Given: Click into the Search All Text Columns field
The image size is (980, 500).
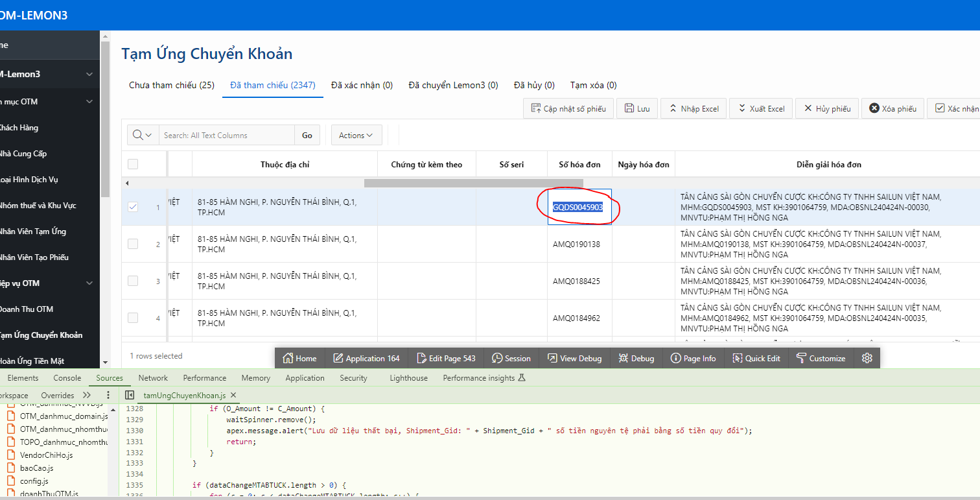Looking at the screenshot, I should point(227,134).
